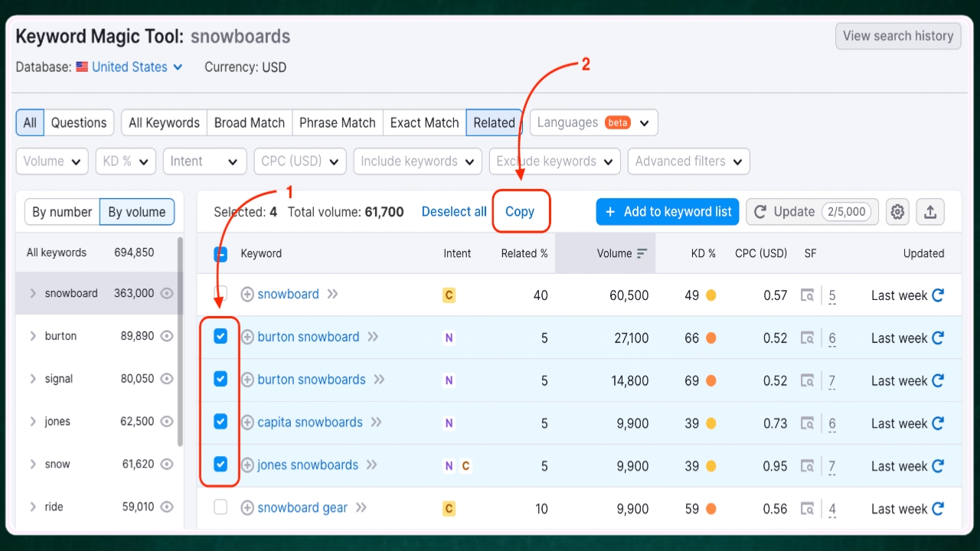The width and height of the screenshot is (980, 551).
Task: Toggle eye icon for signal group
Action: [x=167, y=379]
